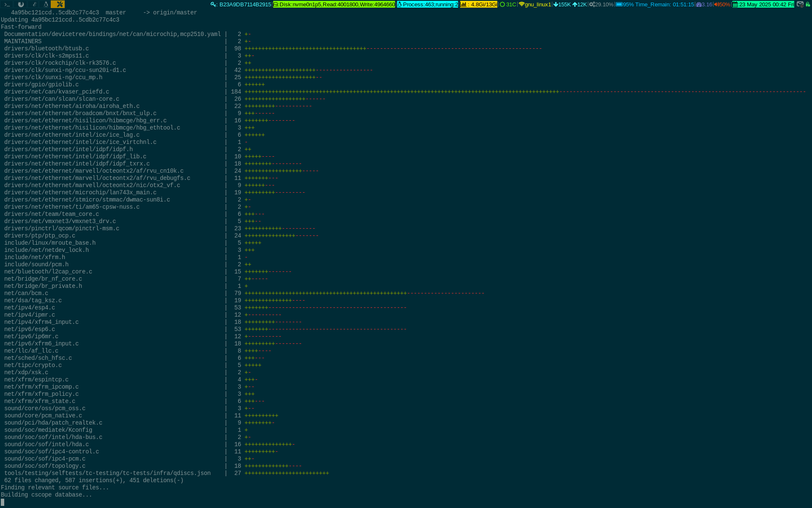Click the process penguin icon

(399, 4)
